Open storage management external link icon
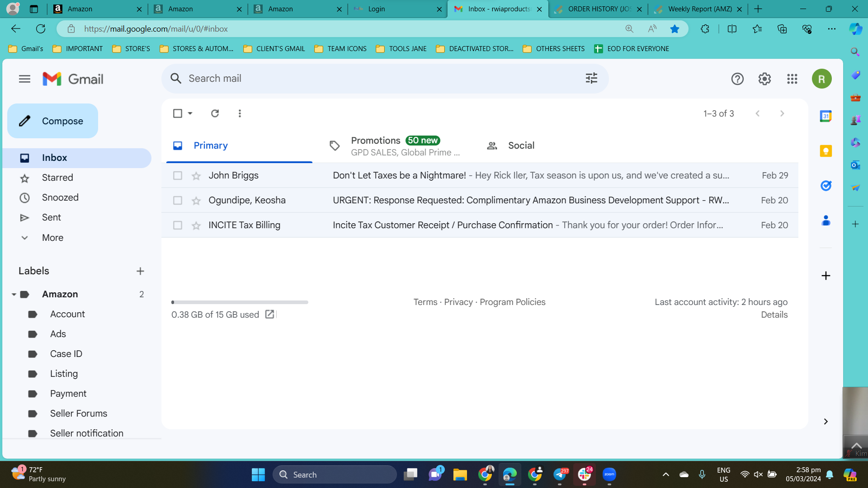 click(x=269, y=314)
